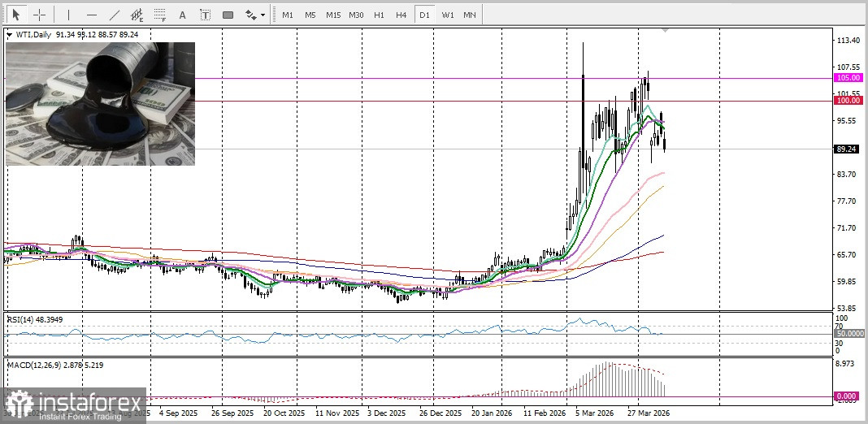Switch to MN monthly timeframe
The image size is (868, 424).
pos(470,15)
